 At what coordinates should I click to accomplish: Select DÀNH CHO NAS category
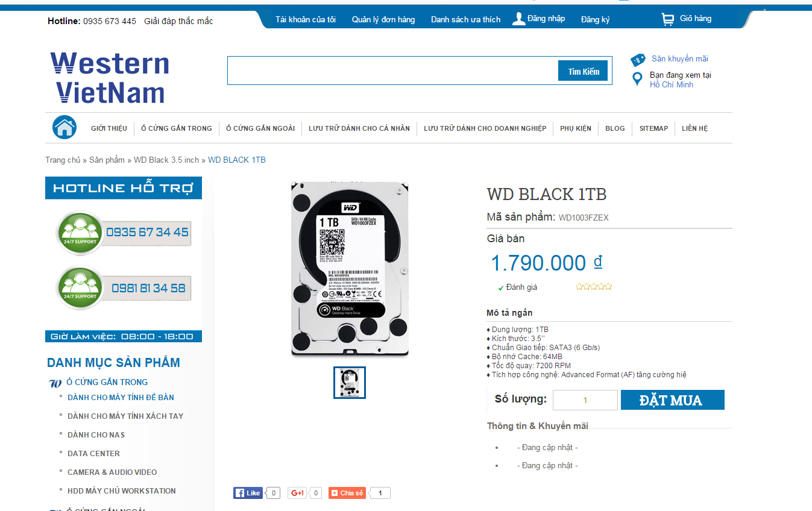click(x=96, y=434)
